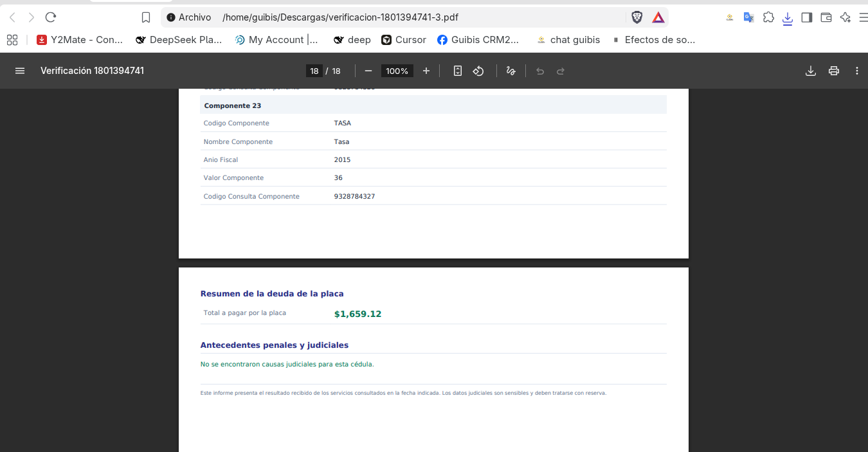Click the 'Anio Fiscal' label
This screenshot has width=868, height=452.
click(x=221, y=159)
